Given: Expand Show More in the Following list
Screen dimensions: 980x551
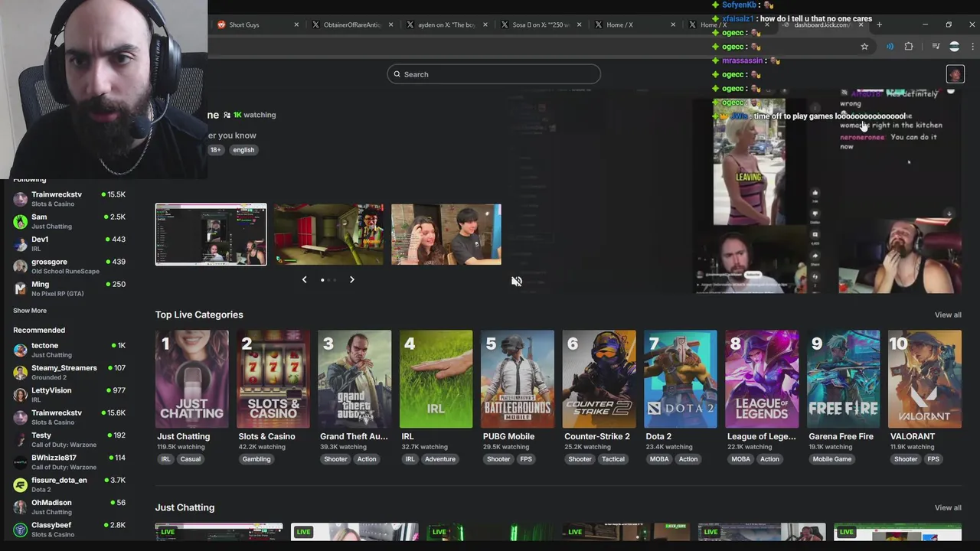Looking at the screenshot, I should pyautogui.click(x=30, y=311).
